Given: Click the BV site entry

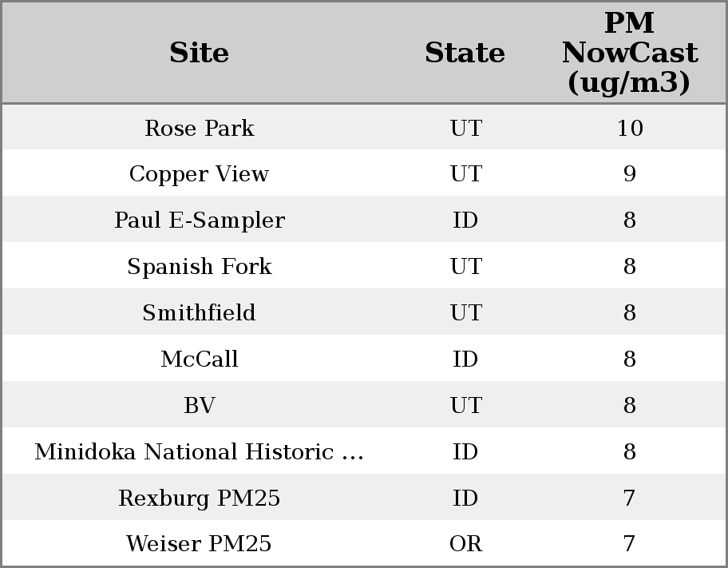Looking at the screenshot, I should (199, 406).
